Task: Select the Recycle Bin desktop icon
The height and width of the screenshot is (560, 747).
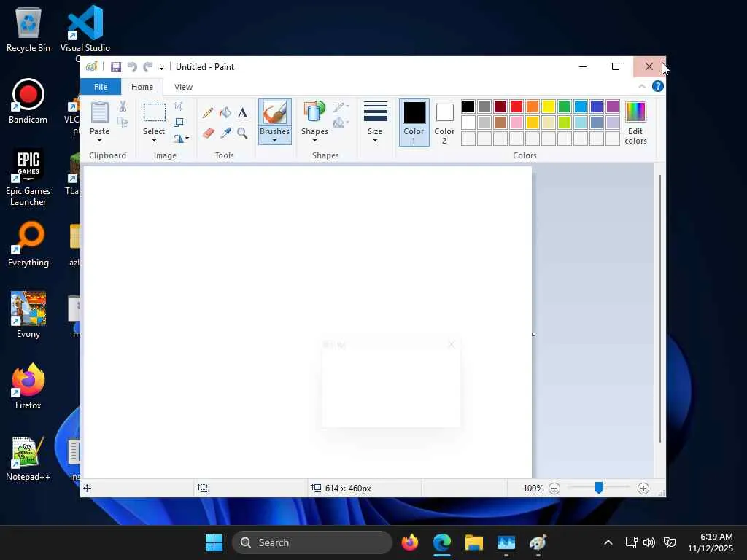Action: pyautogui.click(x=28, y=29)
